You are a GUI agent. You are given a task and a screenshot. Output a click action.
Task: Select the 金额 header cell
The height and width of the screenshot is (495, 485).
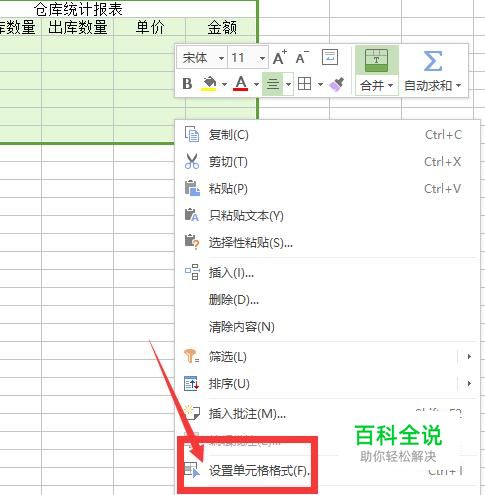coord(222,27)
